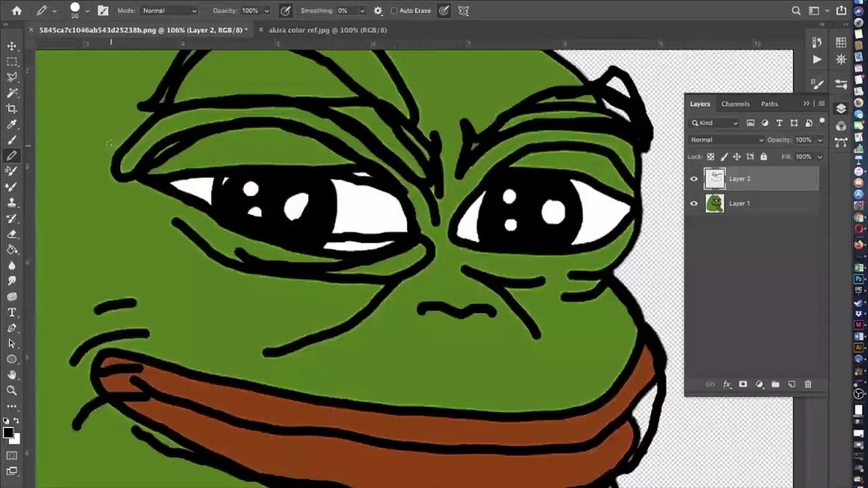Open smoothing options gear
This screenshot has height=488, width=868.
coord(378,11)
